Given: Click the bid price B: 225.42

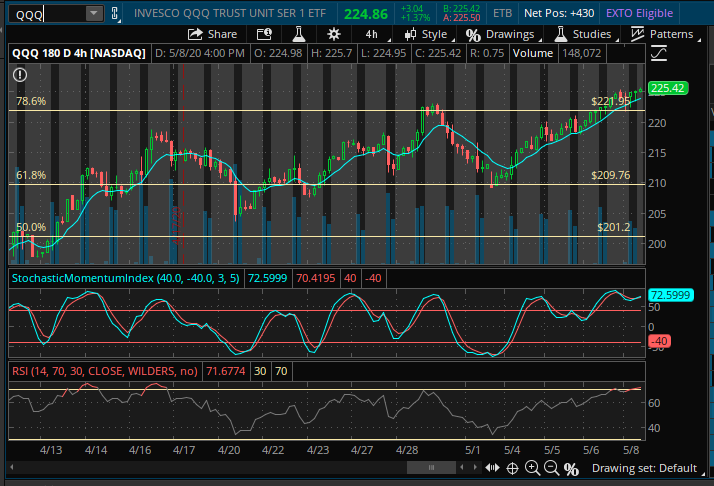Looking at the screenshot, I should coord(461,9).
